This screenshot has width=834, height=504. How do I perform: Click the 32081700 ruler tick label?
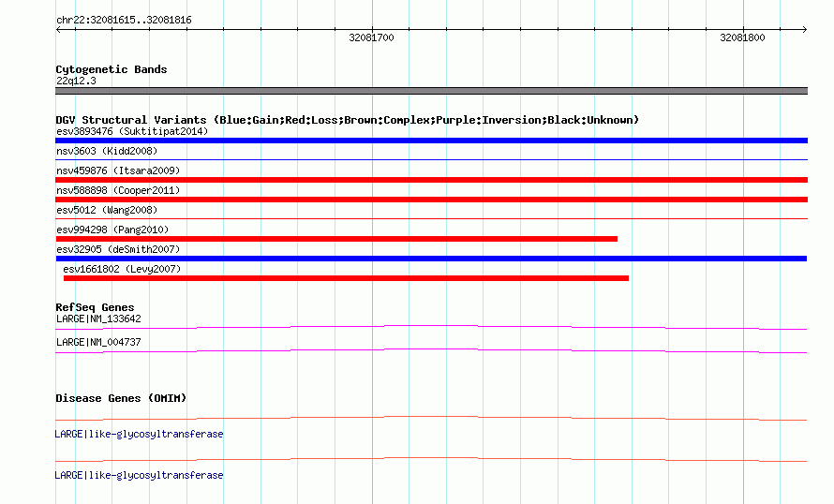click(371, 37)
